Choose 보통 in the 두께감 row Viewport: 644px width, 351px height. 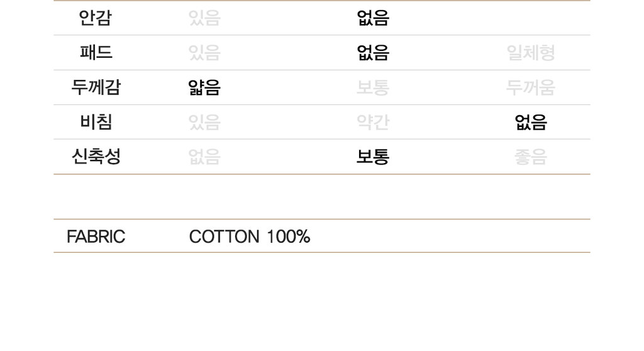coord(373,87)
